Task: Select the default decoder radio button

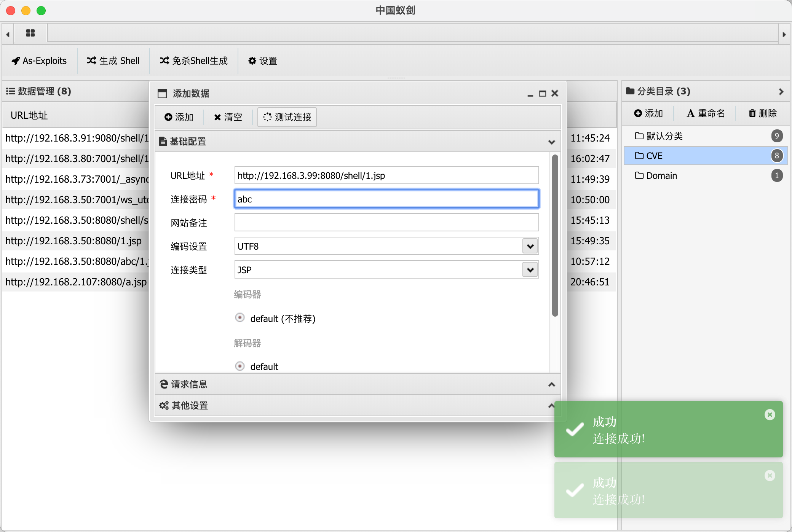Action: click(240, 366)
